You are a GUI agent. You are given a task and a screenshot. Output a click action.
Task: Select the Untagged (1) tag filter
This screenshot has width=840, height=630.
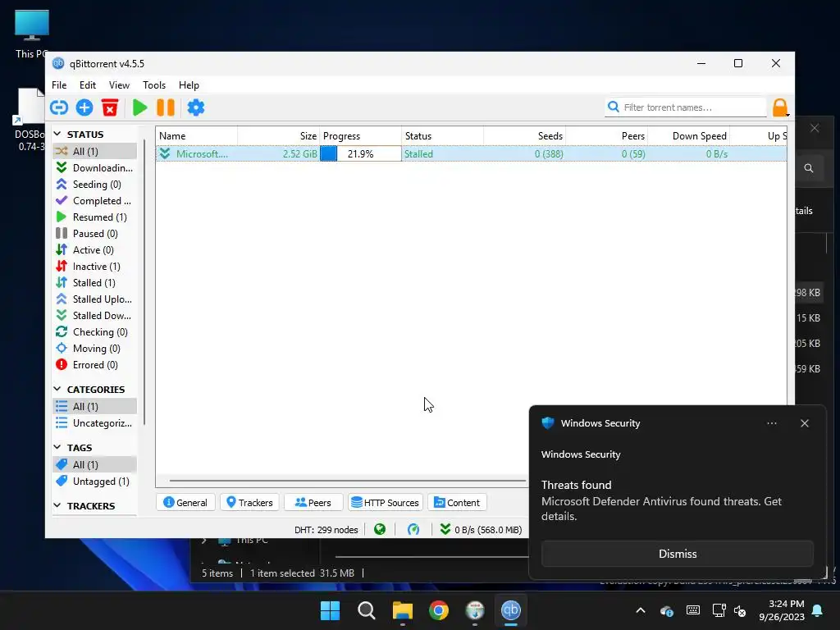click(x=94, y=481)
